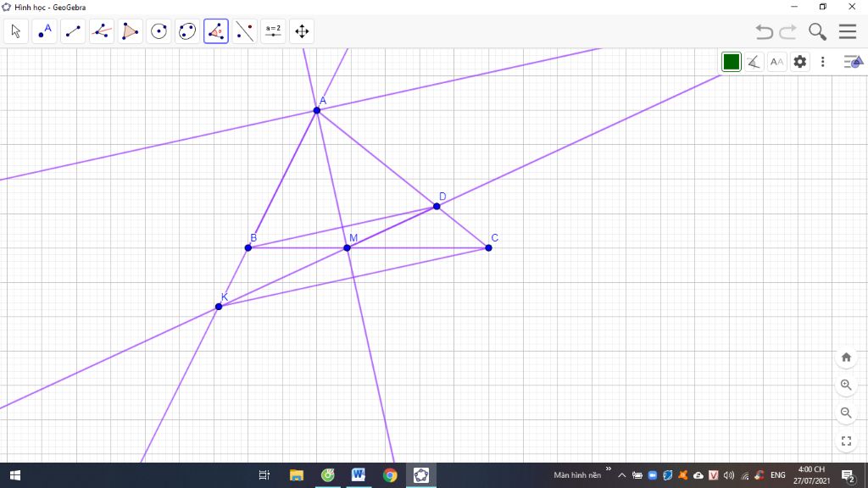Viewport: 868px width, 488px height.
Task: Select the Perpendicular Line tool
Action: pyautogui.click(x=102, y=31)
